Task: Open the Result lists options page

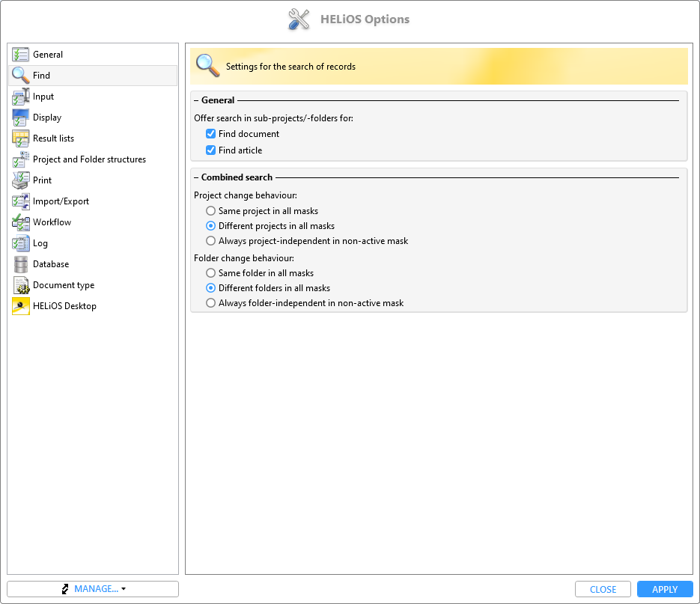Action: pyautogui.click(x=93, y=138)
